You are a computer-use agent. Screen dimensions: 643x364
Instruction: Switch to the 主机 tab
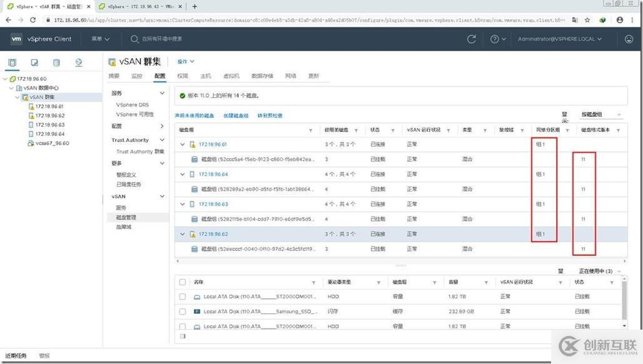point(205,76)
